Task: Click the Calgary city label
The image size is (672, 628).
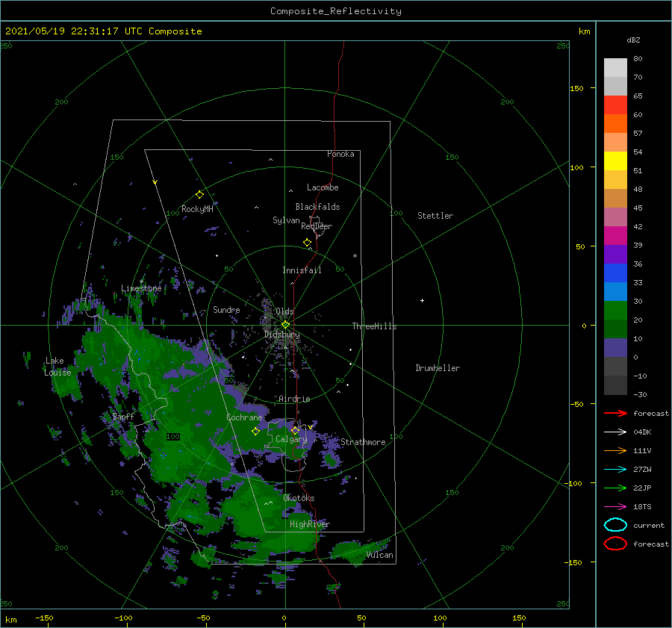Action: (291, 439)
